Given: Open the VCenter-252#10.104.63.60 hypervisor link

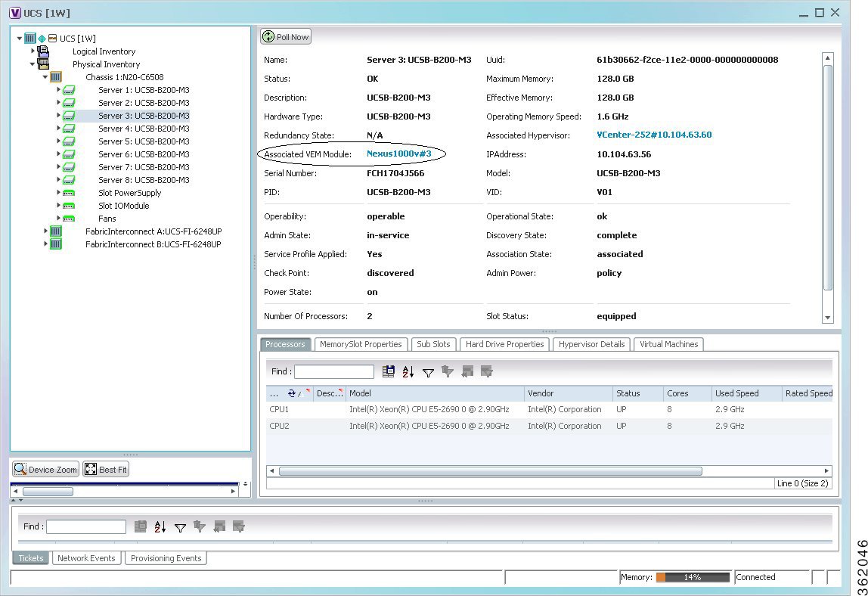Looking at the screenshot, I should [654, 135].
